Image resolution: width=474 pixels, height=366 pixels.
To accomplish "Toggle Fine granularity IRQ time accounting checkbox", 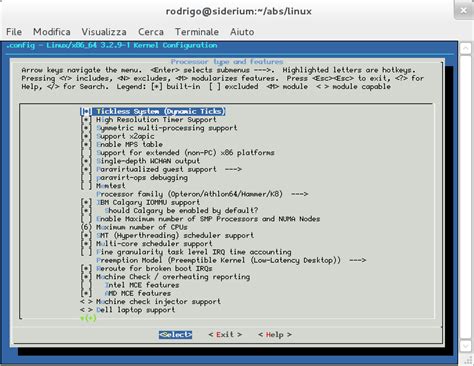I will click(x=86, y=252).
